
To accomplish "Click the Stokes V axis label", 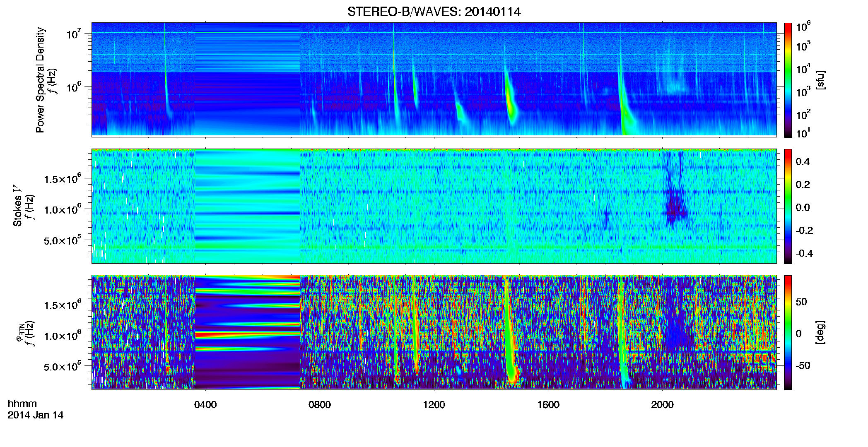I will click(x=18, y=206).
